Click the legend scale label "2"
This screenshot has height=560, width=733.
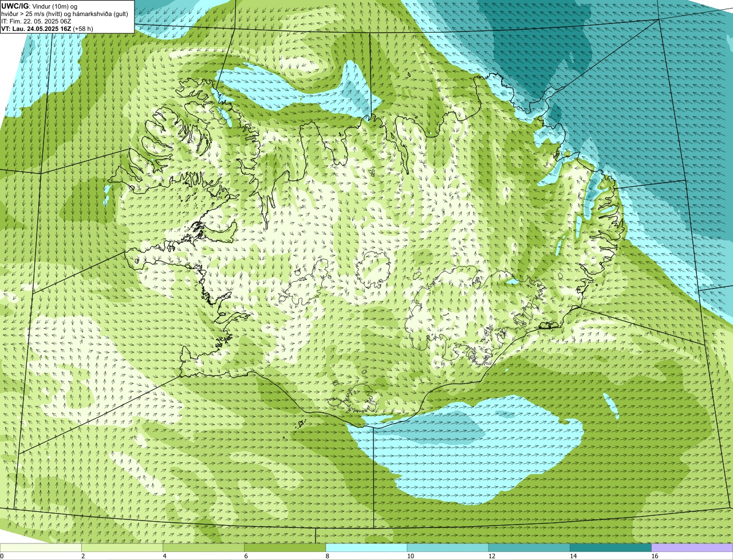tap(83, 556)
